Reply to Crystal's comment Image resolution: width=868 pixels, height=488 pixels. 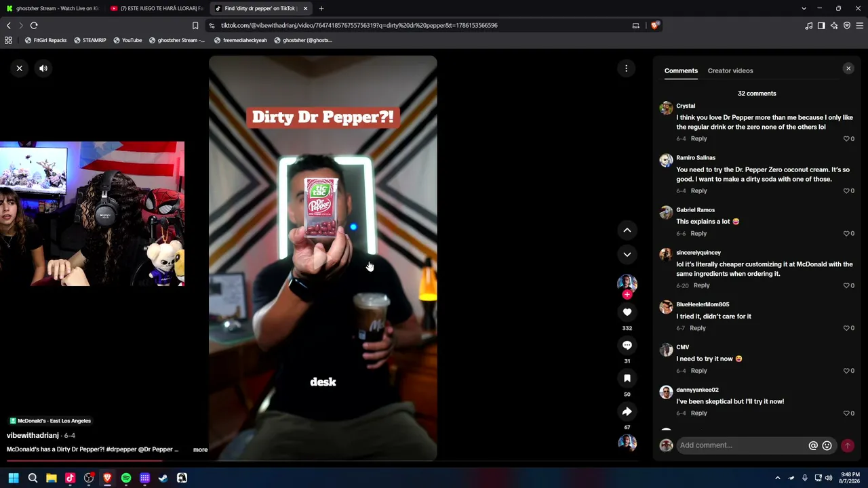[x=698, y=139]
